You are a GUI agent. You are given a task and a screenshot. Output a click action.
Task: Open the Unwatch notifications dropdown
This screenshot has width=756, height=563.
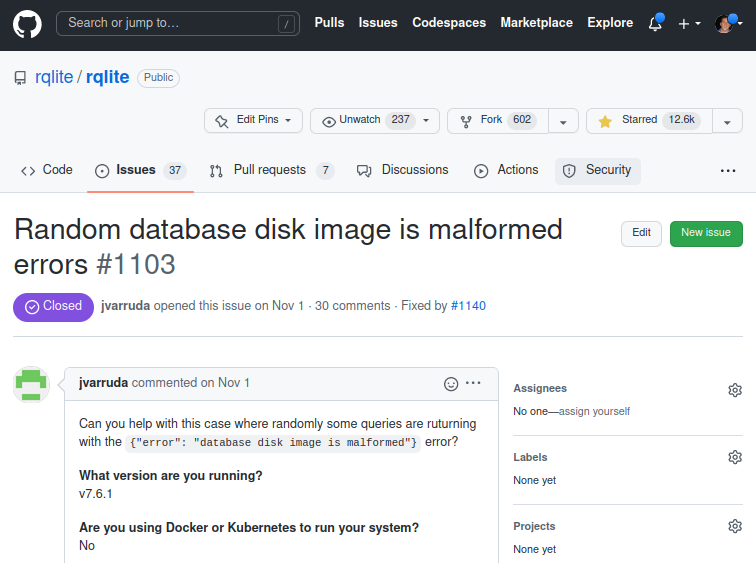coord(375,121)
